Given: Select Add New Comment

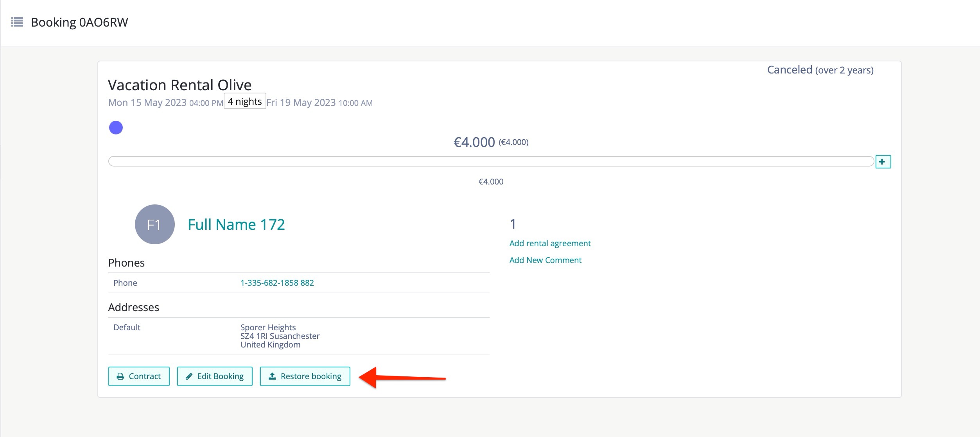Looking at the screenshot, I should pos(546,260).
